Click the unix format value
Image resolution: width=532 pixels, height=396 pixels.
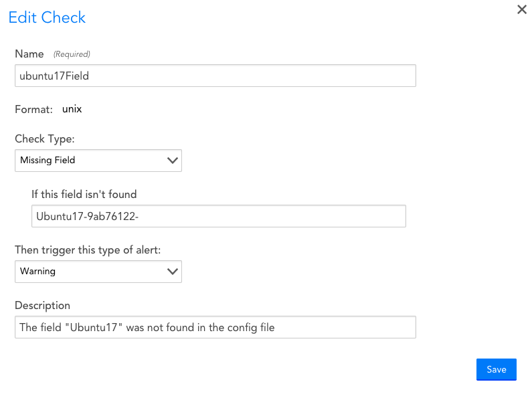72,109
